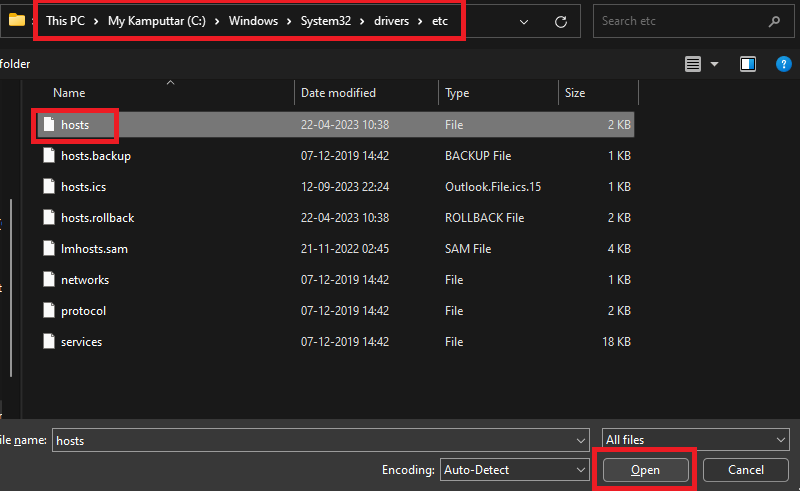The width and height of the screenshot is (800, 491).
Task: Click the hosts.ics file icon
Action: [x=48, y=187]
